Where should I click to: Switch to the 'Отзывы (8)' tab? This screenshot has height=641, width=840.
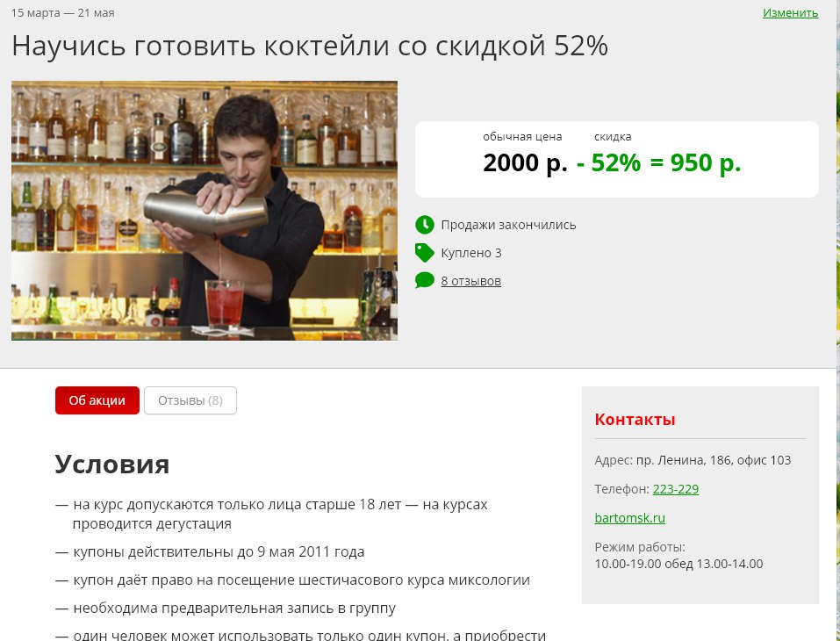(190, 400)
